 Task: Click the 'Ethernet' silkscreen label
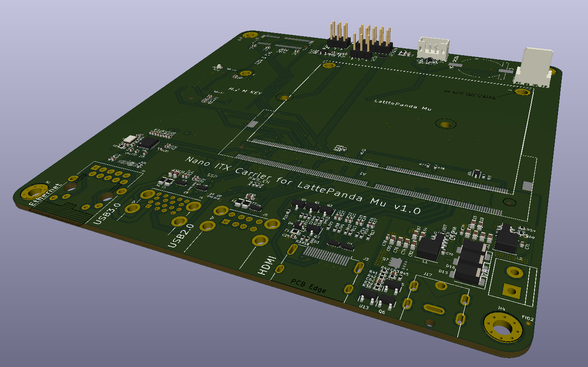[x=46, y=194]
